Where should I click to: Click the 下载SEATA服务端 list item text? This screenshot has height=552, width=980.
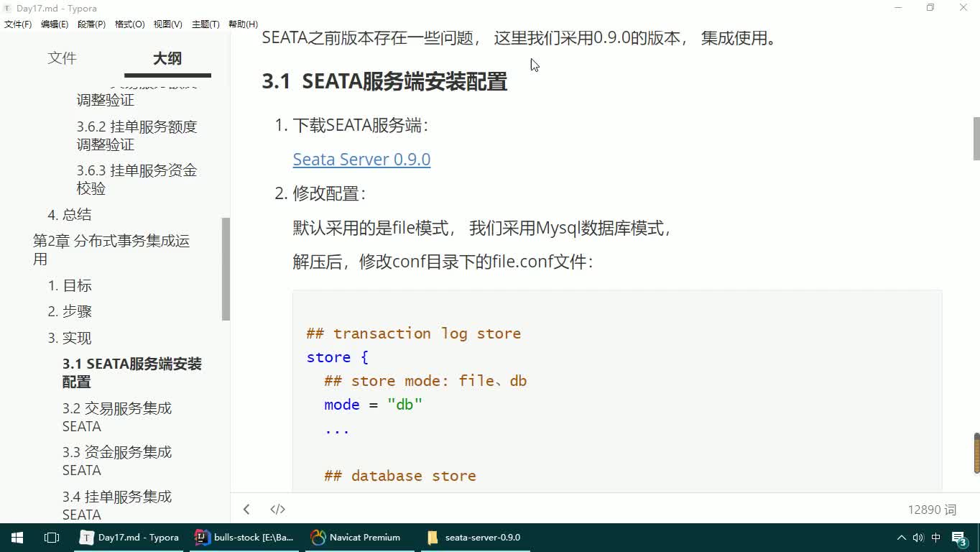tap(360, 126)
